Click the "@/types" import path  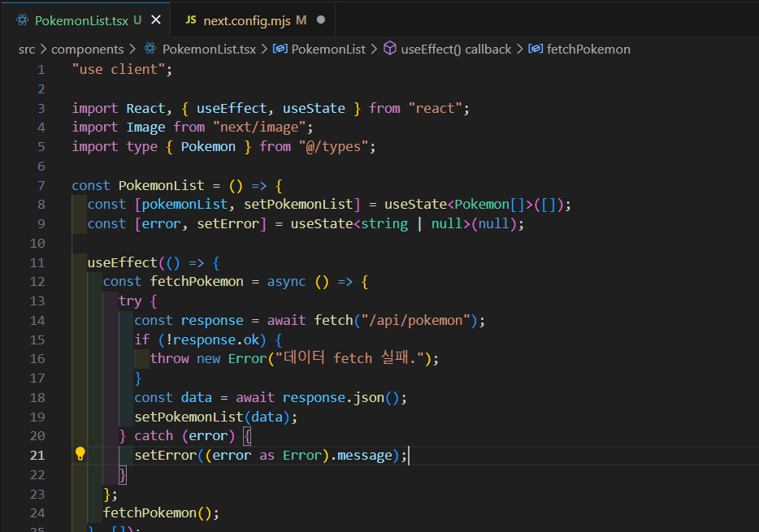point(333,147)
